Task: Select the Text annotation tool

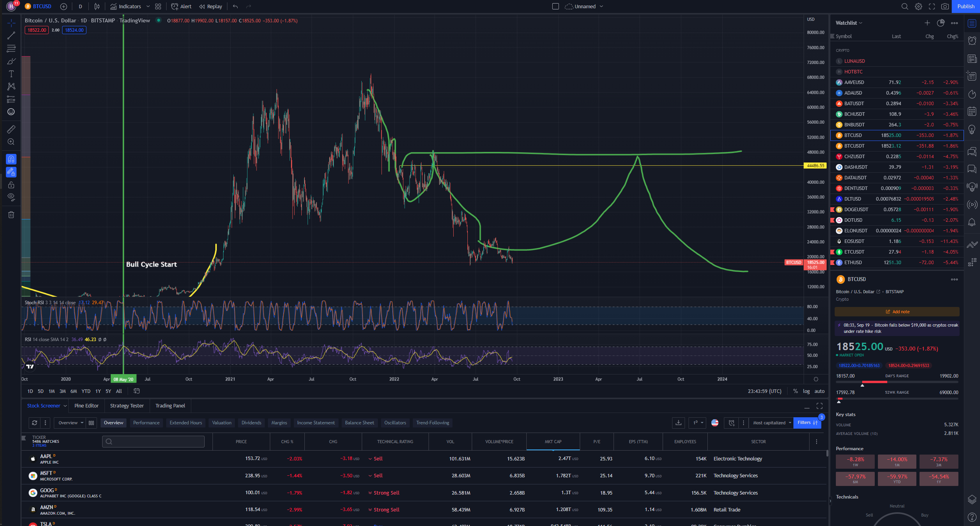Action: click(11, 74)
